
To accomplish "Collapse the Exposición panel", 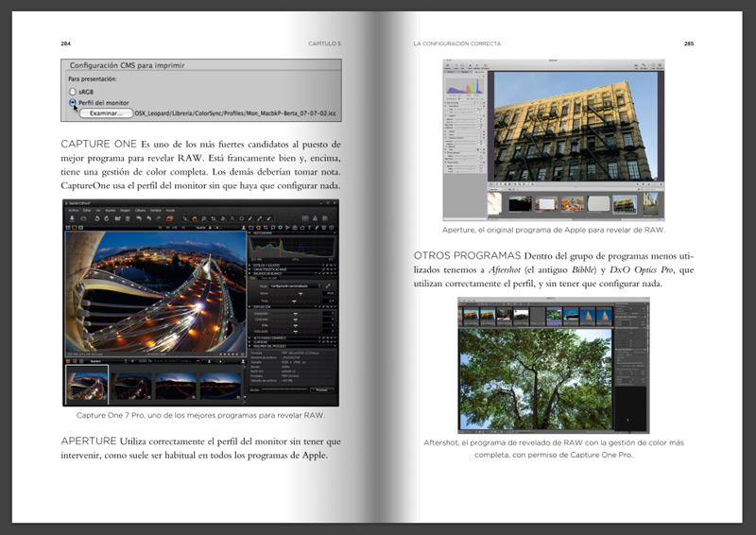I will 249,307.
